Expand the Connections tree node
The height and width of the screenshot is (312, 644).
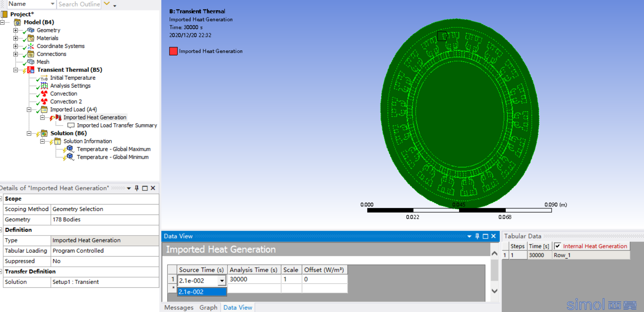15,54
